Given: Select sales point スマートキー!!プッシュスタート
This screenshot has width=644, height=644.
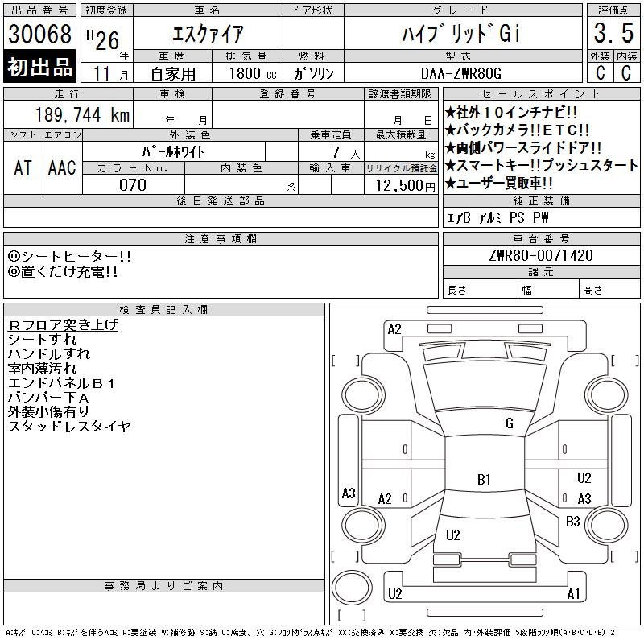Looking at the screenshot, I should pyautogui.click(x=542, y=165).
